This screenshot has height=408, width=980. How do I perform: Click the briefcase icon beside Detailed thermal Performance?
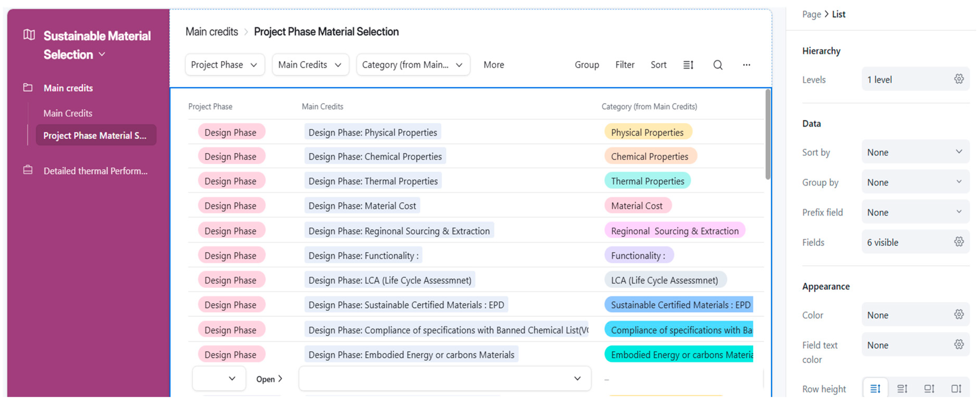[28, 170]
